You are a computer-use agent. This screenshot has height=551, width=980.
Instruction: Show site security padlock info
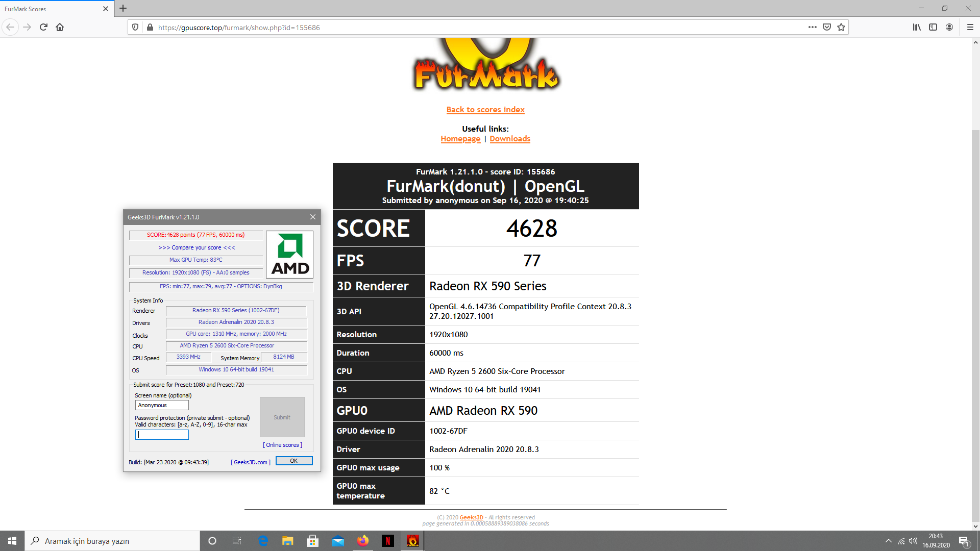150,27
